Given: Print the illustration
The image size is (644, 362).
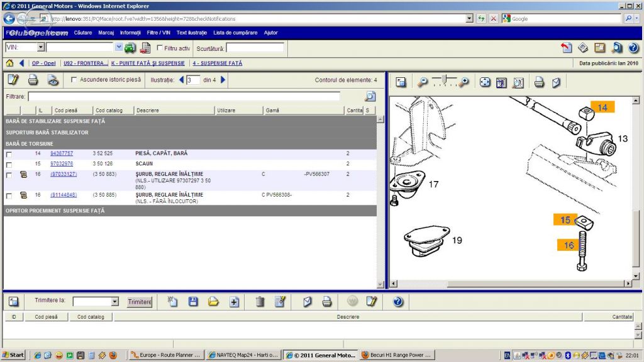Looking at the screenshot, I should (x=539, y=82).
